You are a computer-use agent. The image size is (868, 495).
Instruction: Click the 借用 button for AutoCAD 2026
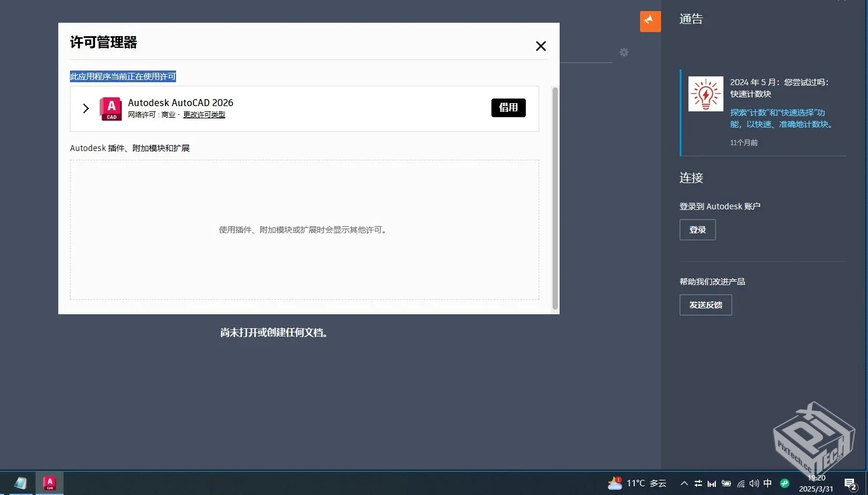pyautogui.click(x=508, y=108)
